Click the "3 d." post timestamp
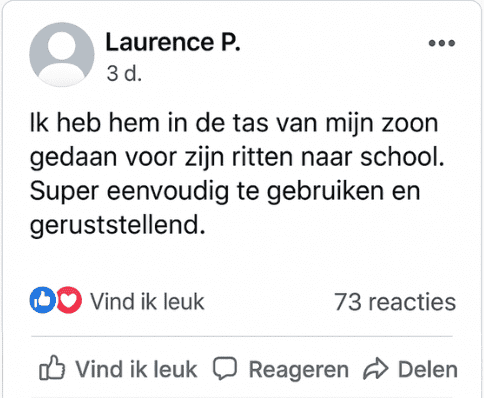 (x=124, y=73)
